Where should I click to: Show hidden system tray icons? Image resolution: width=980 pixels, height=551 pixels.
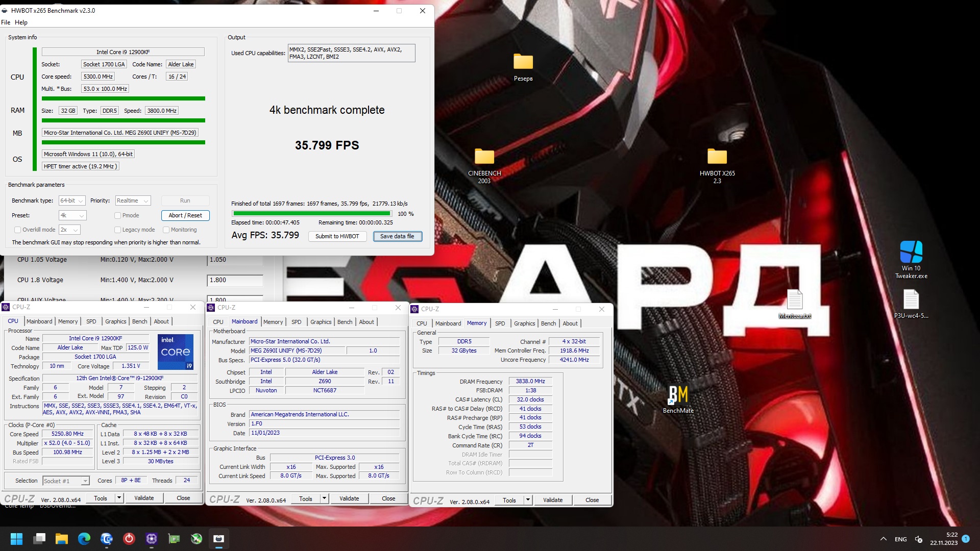coord(884,539)
